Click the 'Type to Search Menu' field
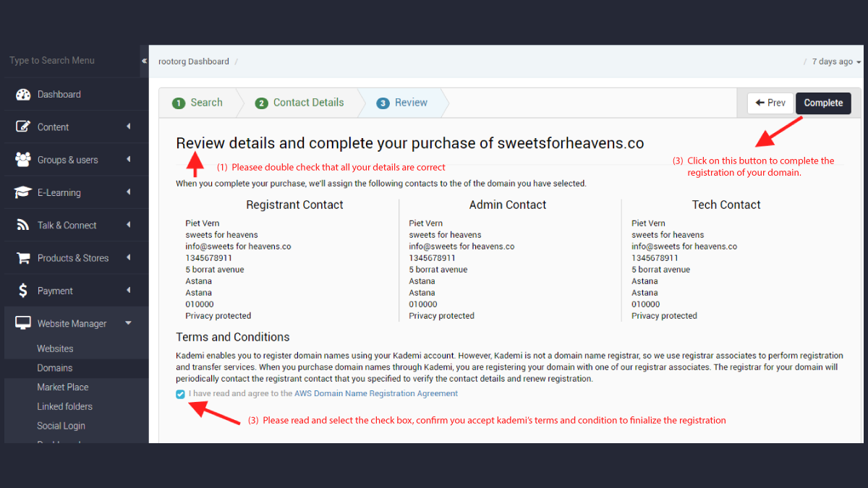The image size is (868, 488). (70, 61)
